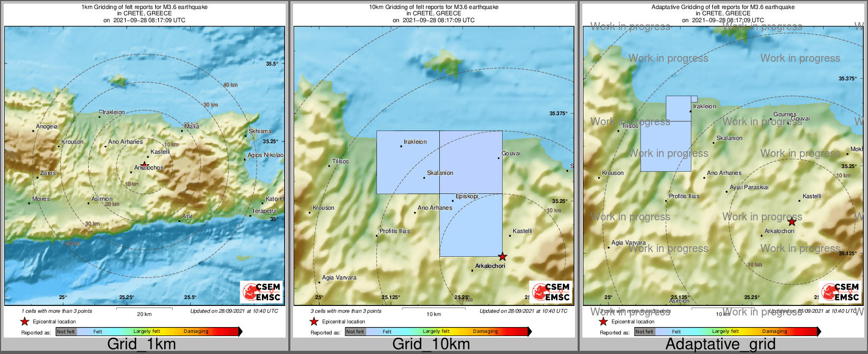Click the epicentre star on the Grid_1km map
This screenshot has height=354, width=868.
point(144,165)
